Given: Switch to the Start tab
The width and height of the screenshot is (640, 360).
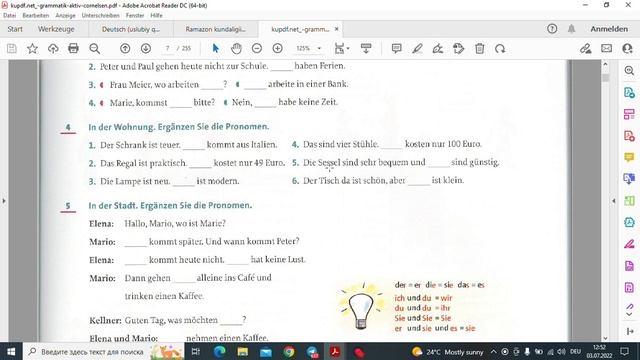Looking at the screenshot, I should (x=15, y=29).
